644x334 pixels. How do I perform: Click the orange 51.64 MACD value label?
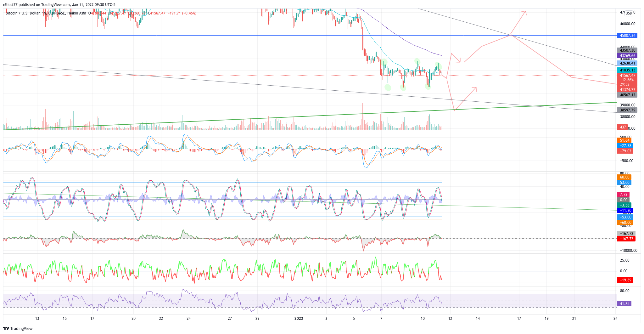click(x=624, y=140)
